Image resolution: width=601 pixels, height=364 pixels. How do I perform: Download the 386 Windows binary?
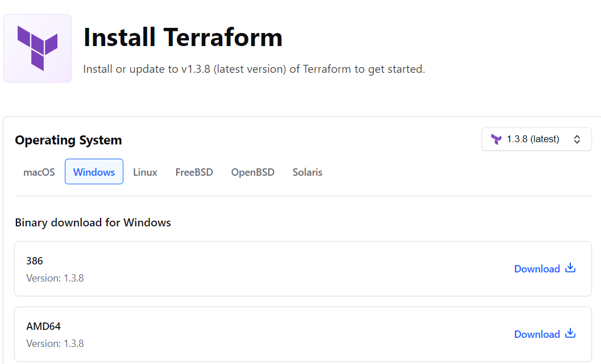point(537,268)
